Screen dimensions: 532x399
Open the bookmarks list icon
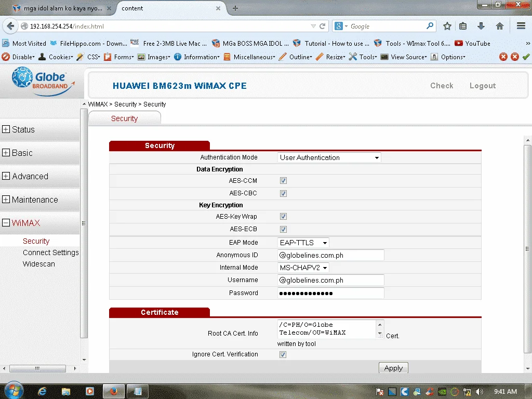tap(463, 26)
